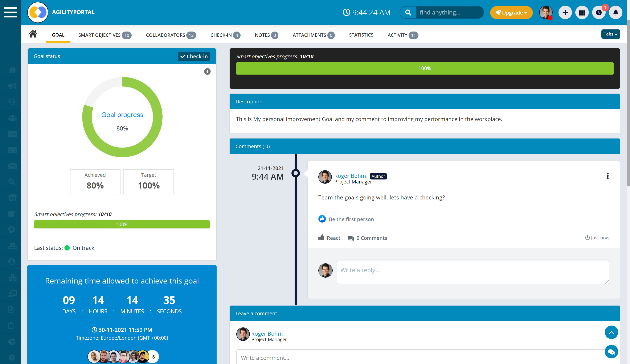This screenshot has width=630, height=364.
Task: Open the three-dot comment options menu
Action: [x=607, y=176]
